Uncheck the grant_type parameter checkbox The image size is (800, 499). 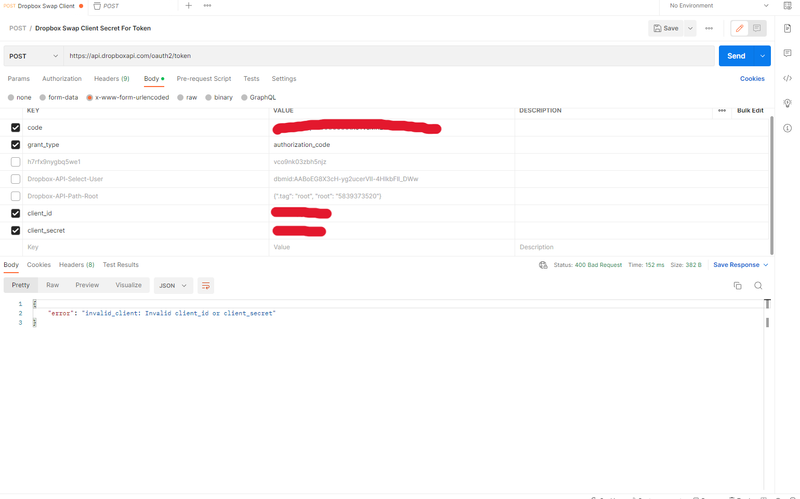(15, 145)
